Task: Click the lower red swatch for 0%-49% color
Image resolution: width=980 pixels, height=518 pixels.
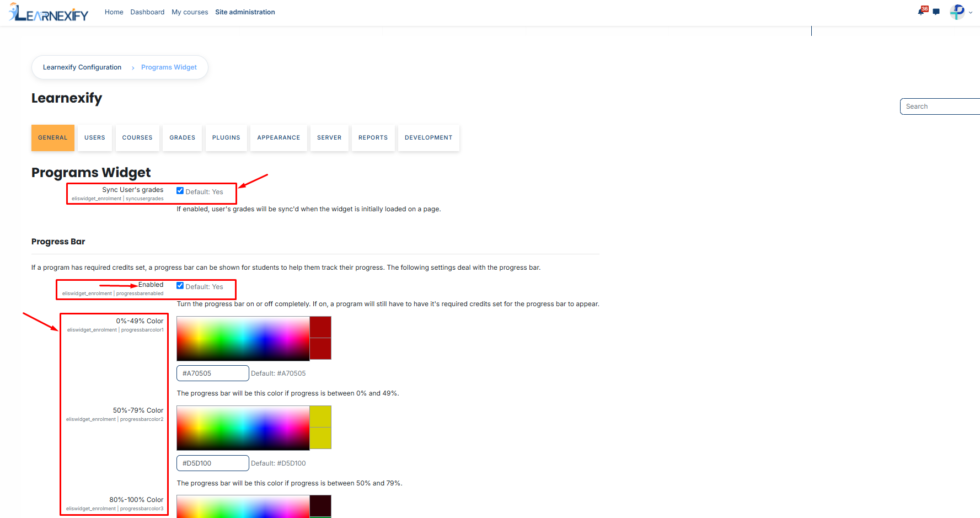Action: pos(320,349)
